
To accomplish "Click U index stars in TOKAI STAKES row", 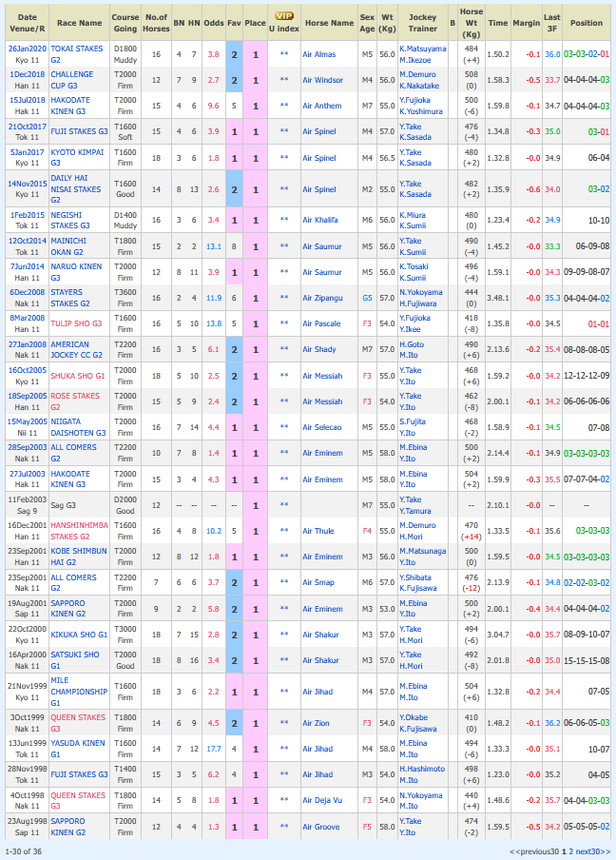I will (x=284, y=54).
